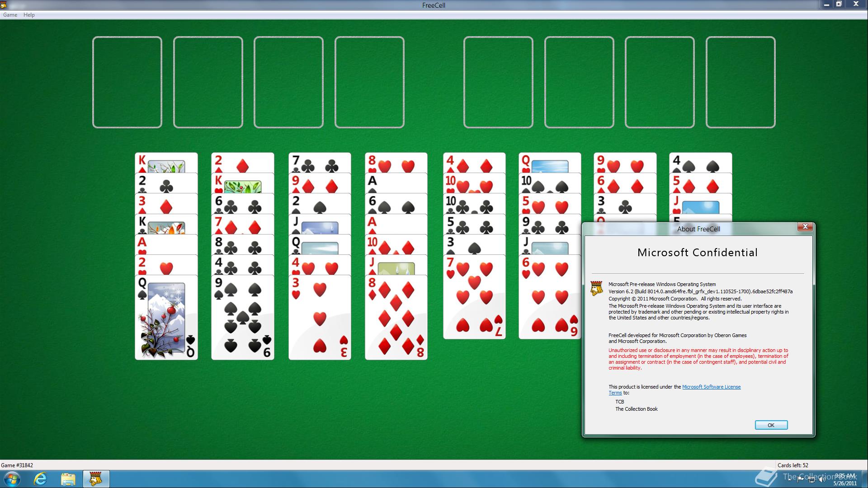Select the 3 of hearts card

tap(320, 318)
